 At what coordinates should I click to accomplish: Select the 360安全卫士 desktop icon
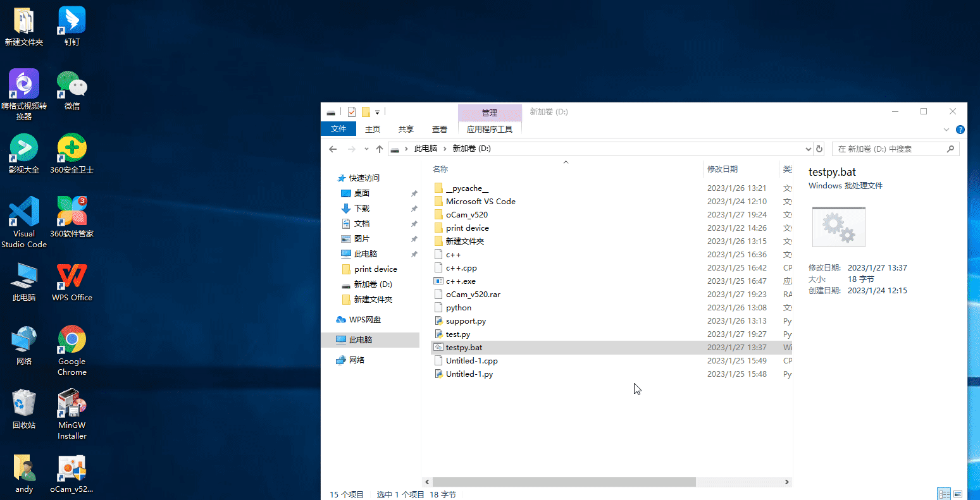(72, 154)
